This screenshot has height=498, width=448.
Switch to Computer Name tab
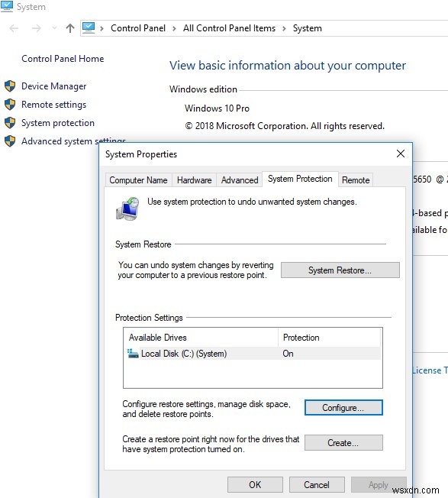[138, 180]
